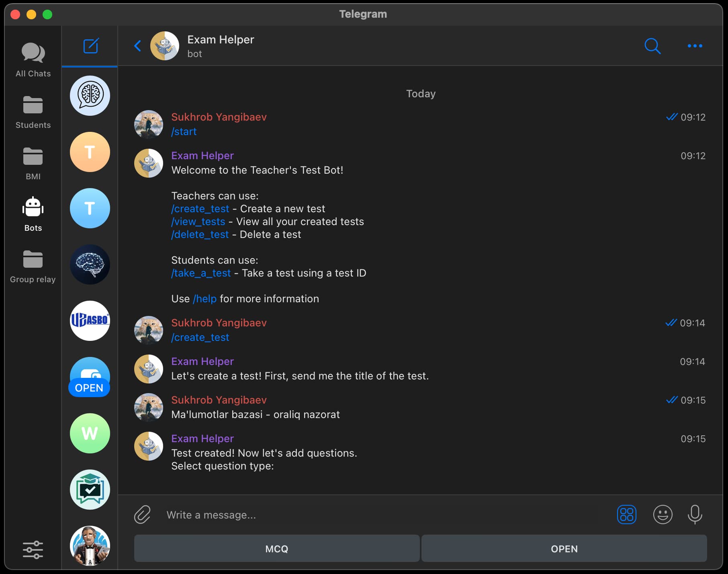728x574 pixels.
Task: Click the 'Ma'lumotlar bazasi - oraliq nazorat' message
Action: 256,414
